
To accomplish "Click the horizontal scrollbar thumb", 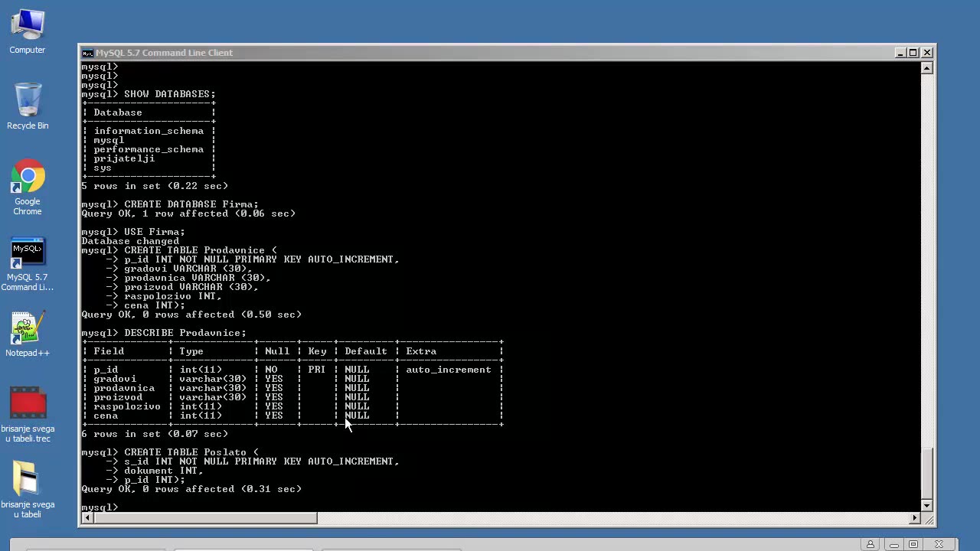I will (x=205, y=518).
